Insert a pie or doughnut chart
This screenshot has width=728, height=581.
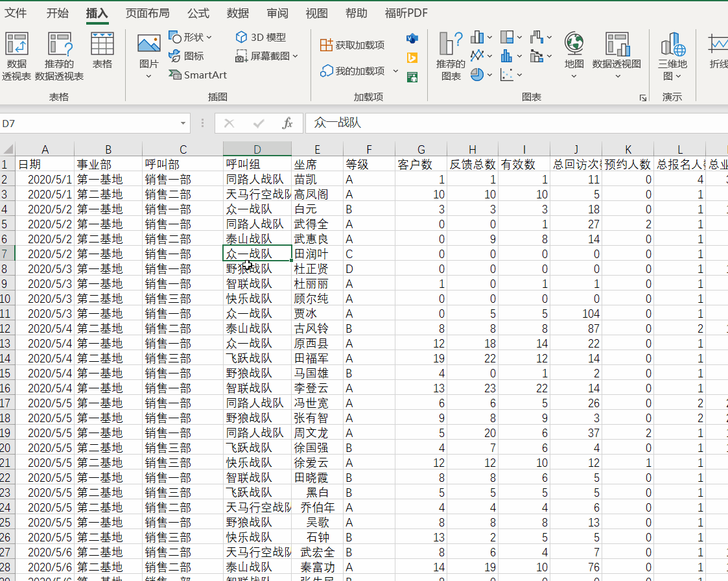477,75
